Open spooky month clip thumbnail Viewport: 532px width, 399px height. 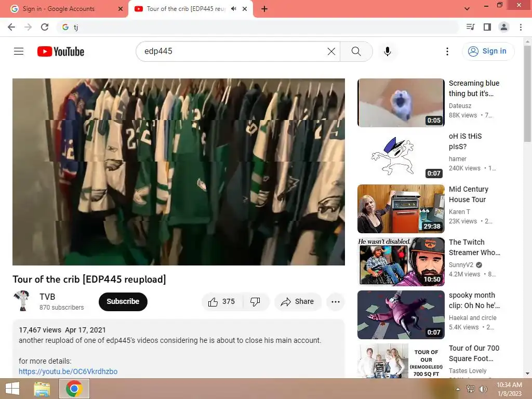401,314
